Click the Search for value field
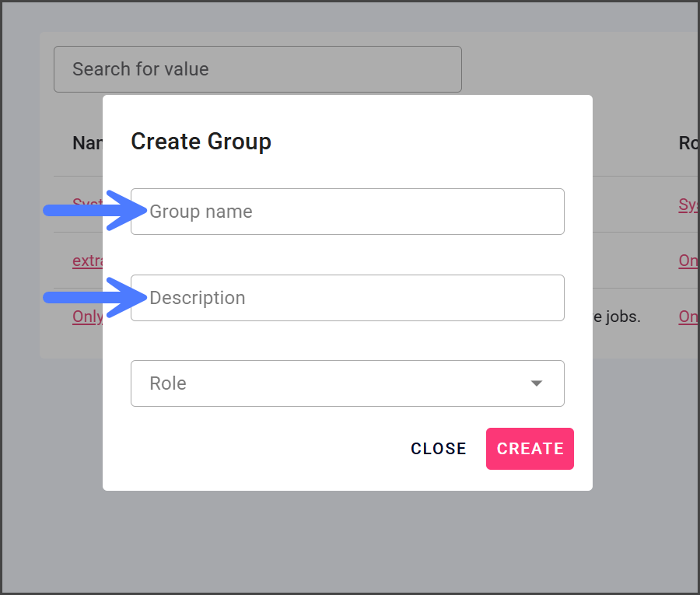This screenshot has height=595, width=700. click(x=257, y=69)
